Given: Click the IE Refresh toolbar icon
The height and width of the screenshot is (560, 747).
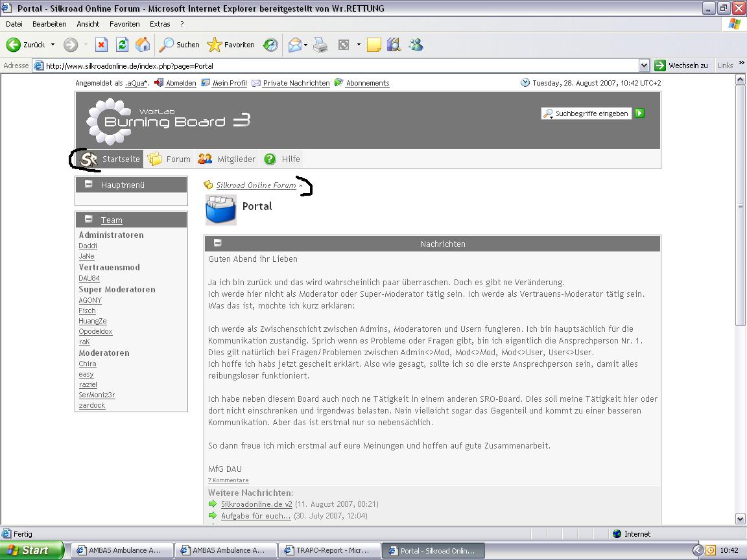Looking at the screenshot, I should coord(122,45).
